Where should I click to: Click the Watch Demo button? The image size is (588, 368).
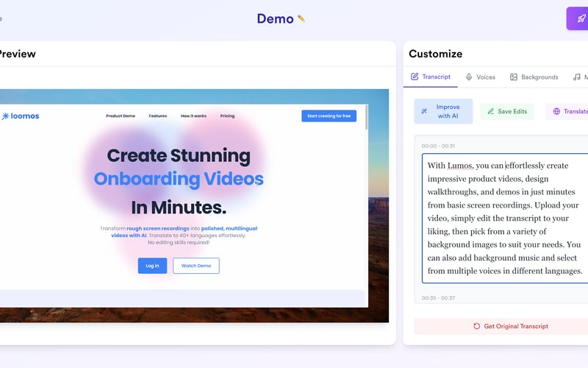pyautogui.click(x=196, y=266)
